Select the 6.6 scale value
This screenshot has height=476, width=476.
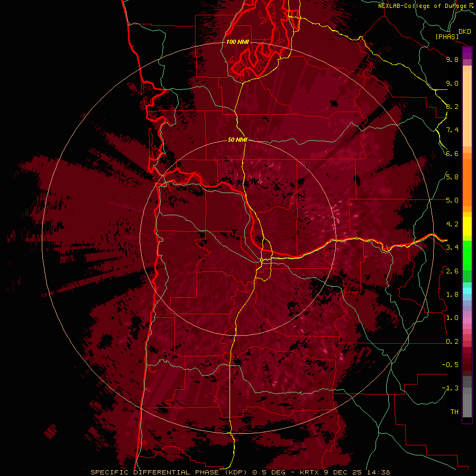[x=452, y=153]
